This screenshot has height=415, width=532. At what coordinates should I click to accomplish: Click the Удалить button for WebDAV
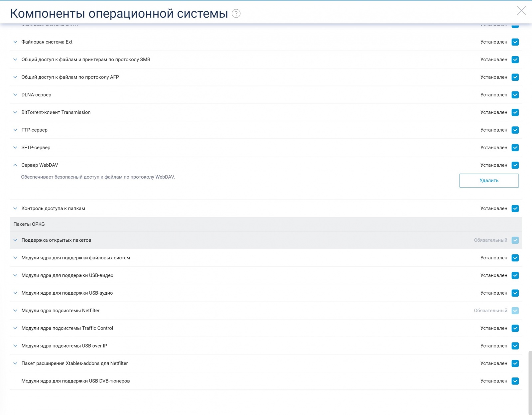click(x=489, y=181)
